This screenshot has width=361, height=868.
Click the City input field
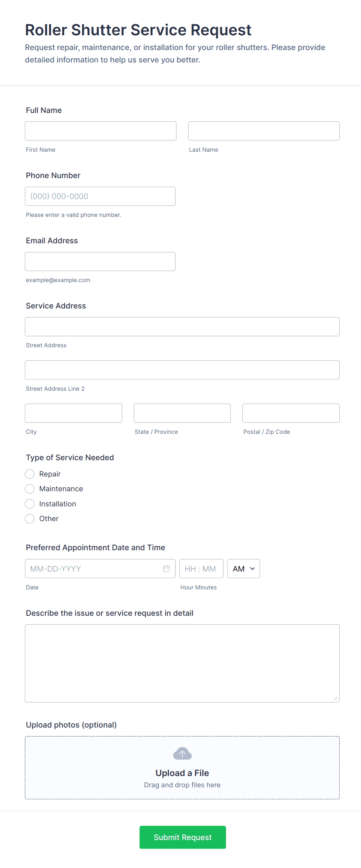tap(73, 413)
